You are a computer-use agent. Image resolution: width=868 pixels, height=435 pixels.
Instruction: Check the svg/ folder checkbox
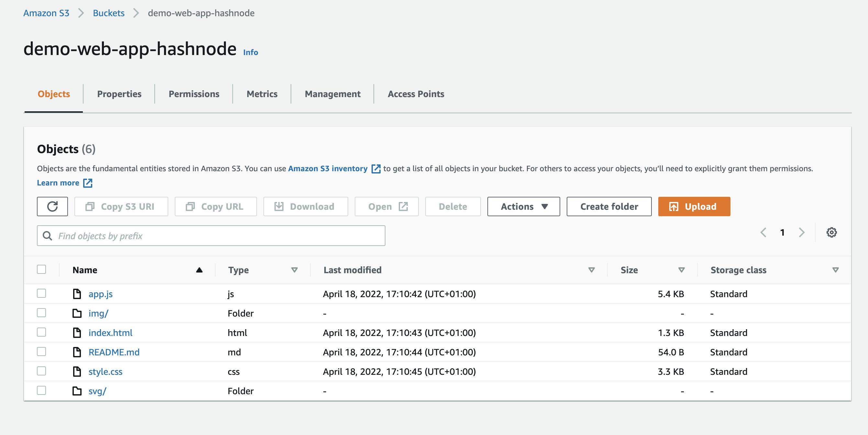click(41, 391)
